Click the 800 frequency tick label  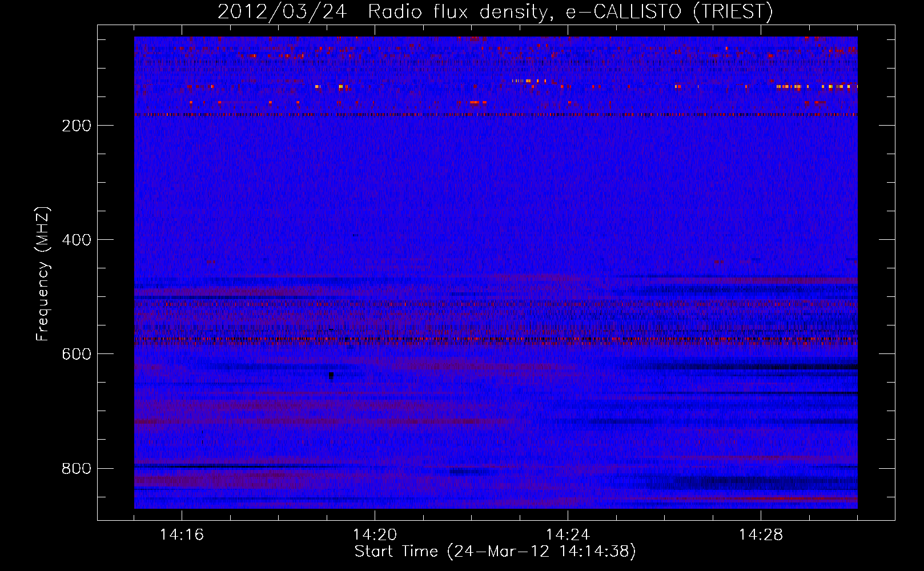[77, 469]
